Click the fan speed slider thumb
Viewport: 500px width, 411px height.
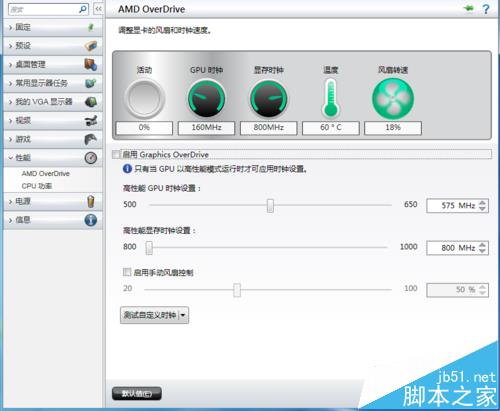pyautogui.click(x=237, y=290)
